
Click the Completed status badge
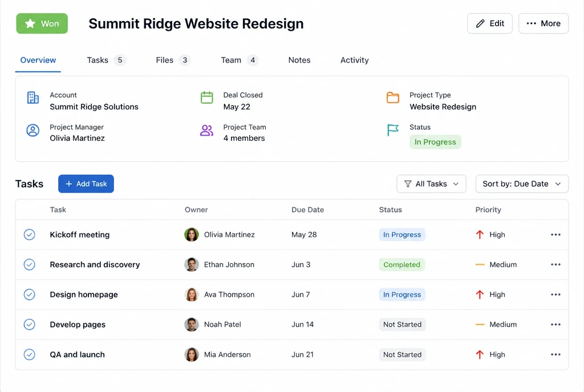click(x=402, y=264)
